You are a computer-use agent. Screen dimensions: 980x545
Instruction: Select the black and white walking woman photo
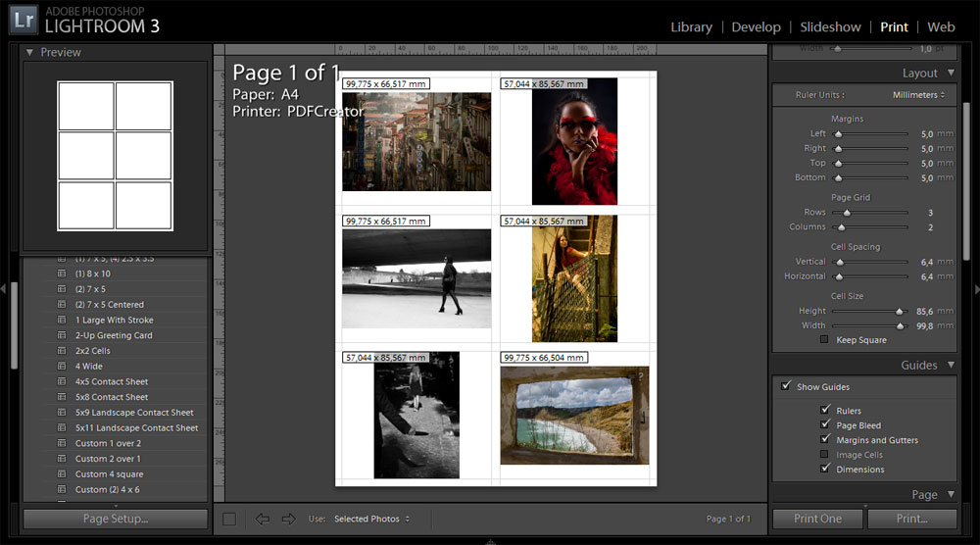coord(416,278)
